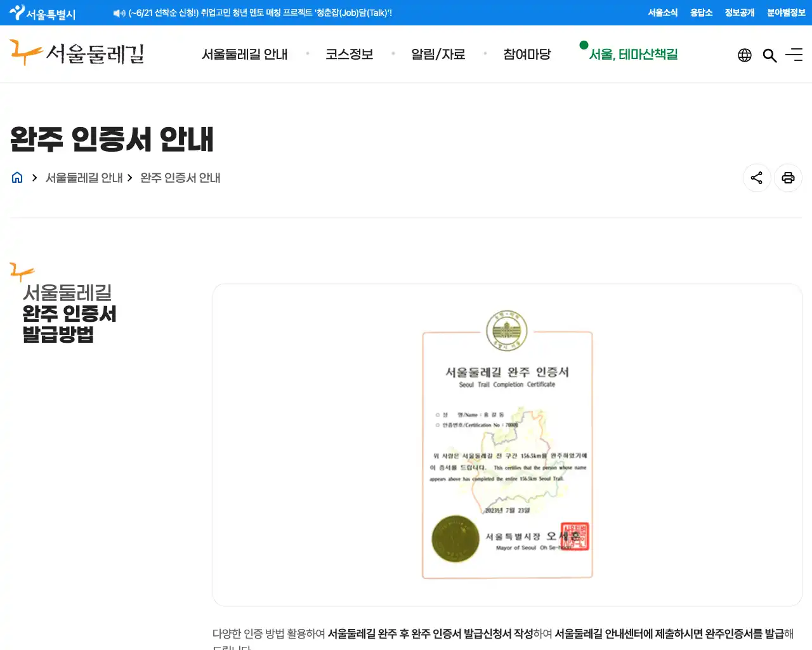
Task: Share this page with the share icon
Action: (x=757, y=178)
